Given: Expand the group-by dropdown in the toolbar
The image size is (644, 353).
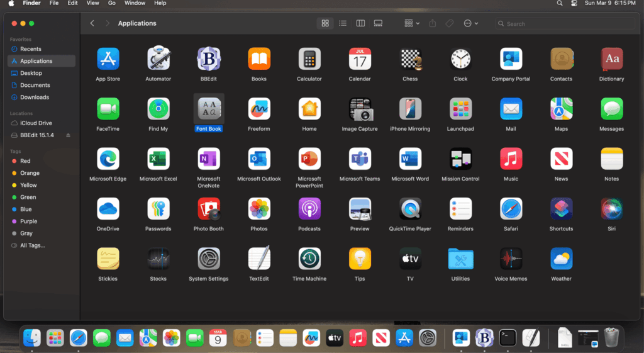Looking at the screenshot, I should 412,23.
